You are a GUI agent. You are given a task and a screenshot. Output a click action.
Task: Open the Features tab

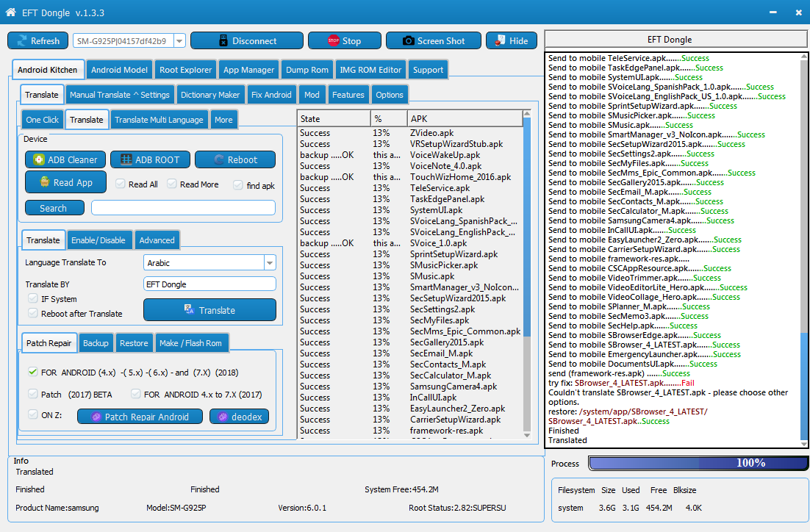click(x=348, y=95)
